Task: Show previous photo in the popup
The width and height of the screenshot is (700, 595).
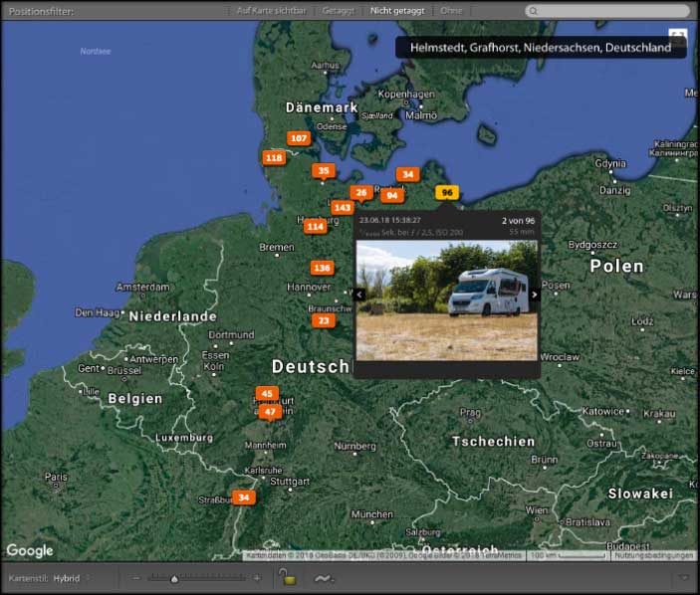Action: (x=359, y=295)
